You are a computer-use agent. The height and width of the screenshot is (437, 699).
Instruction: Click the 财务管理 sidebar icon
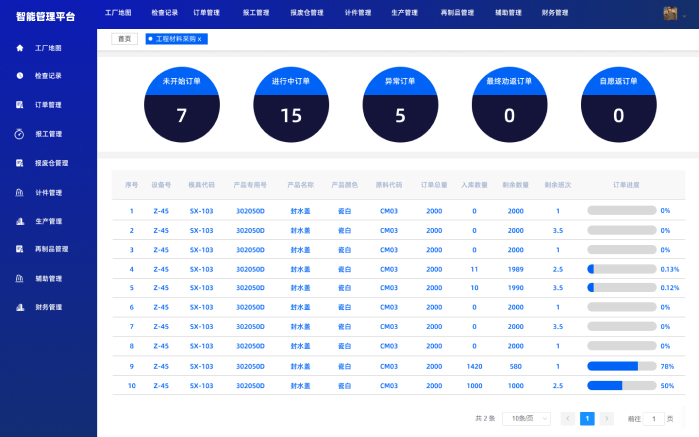click(x=20, y=308)
